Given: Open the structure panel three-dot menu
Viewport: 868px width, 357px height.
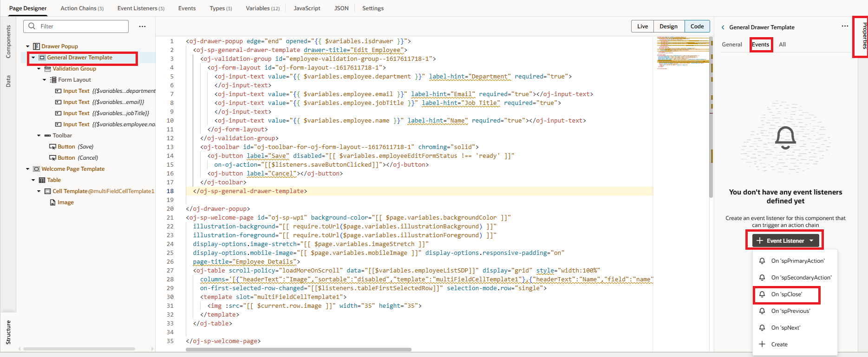Looking at the screenshot, I should click(x=142, y=26).
